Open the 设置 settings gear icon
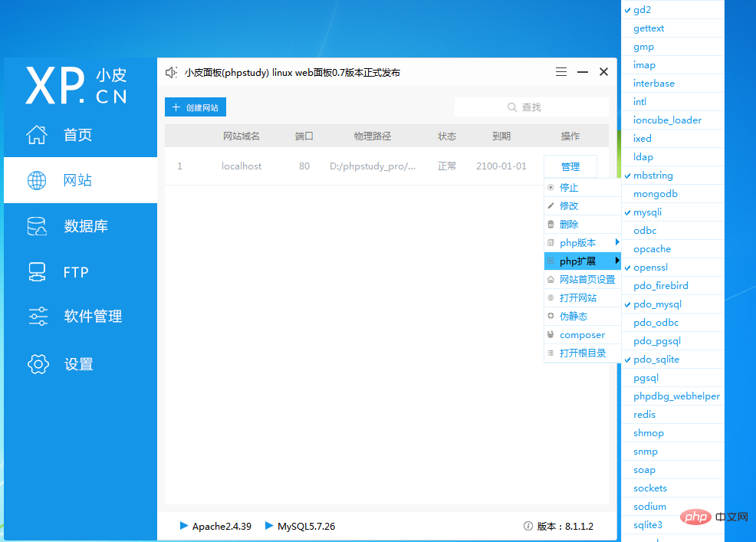The width and height of the screenshot is (756, 542). click(x=37, y=363)
